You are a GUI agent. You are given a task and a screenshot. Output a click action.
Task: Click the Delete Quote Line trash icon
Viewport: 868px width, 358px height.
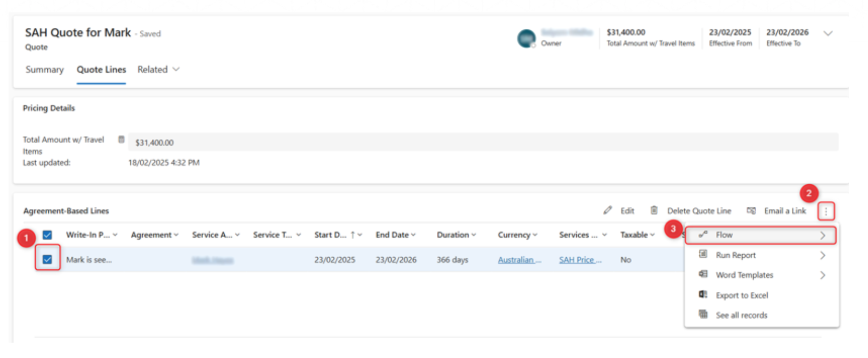click(654, 210)
